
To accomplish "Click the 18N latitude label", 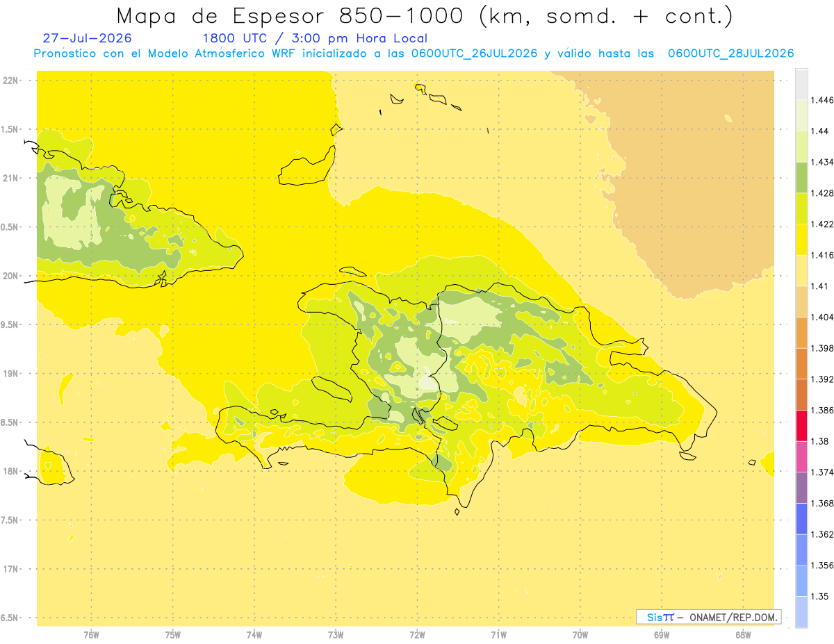I will pyautogui.click(x=11, y=471).
